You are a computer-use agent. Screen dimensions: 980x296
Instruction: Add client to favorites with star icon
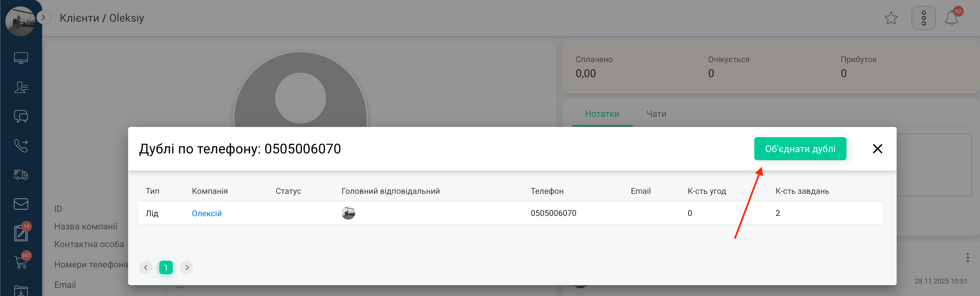click(x=891, y=18)
